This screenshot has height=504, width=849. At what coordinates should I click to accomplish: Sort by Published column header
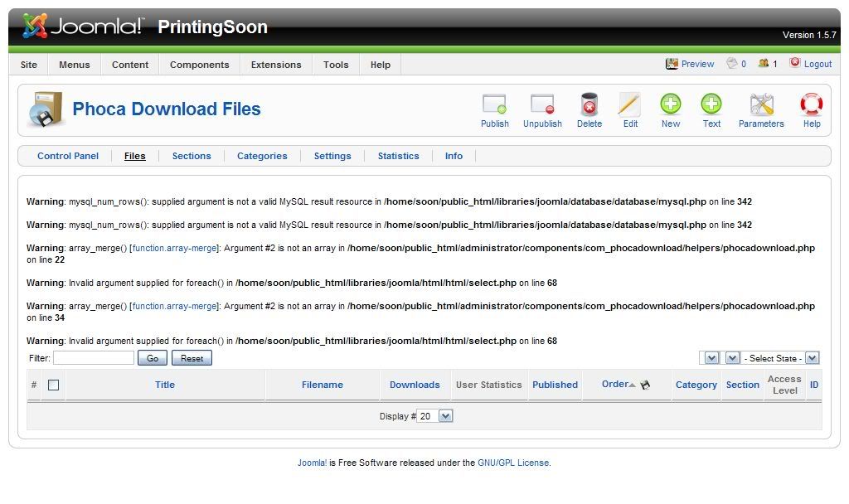(x=555, y=385)
